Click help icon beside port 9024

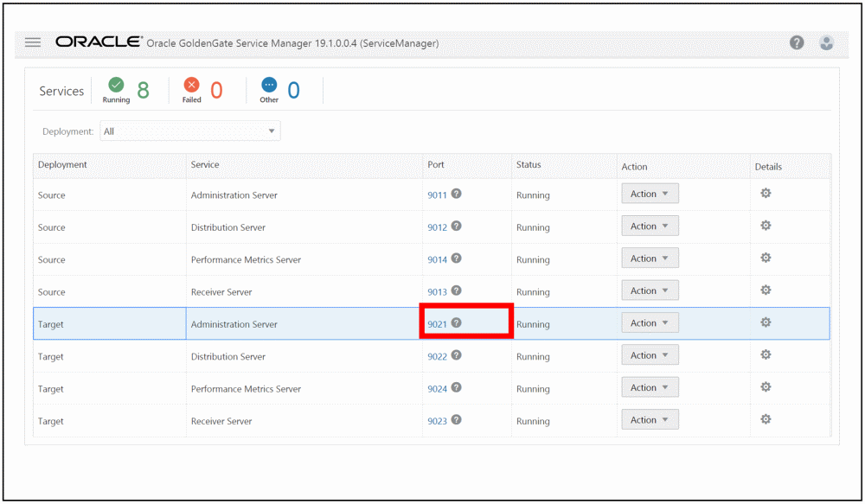tap(456, 388)
